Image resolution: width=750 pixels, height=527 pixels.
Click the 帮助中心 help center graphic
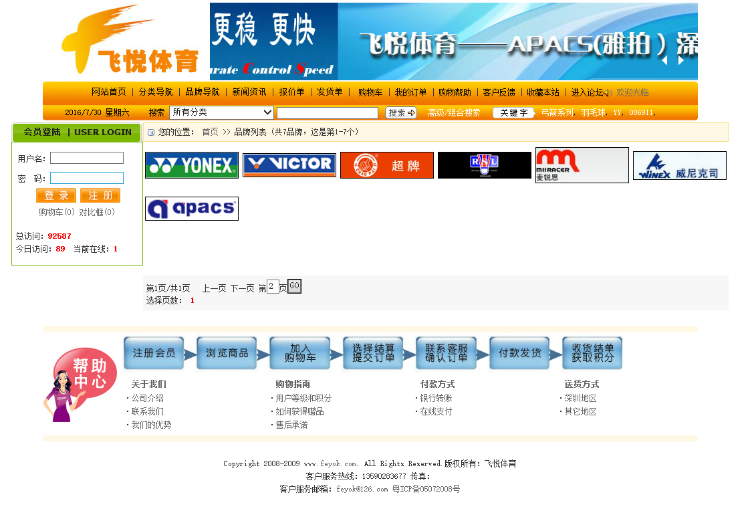tap(79, 384)
